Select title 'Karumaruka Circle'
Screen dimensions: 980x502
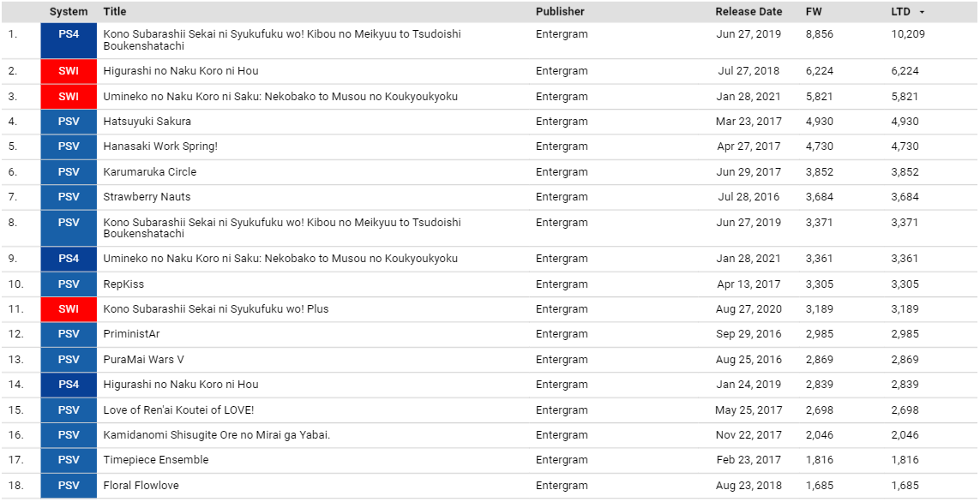149,172
